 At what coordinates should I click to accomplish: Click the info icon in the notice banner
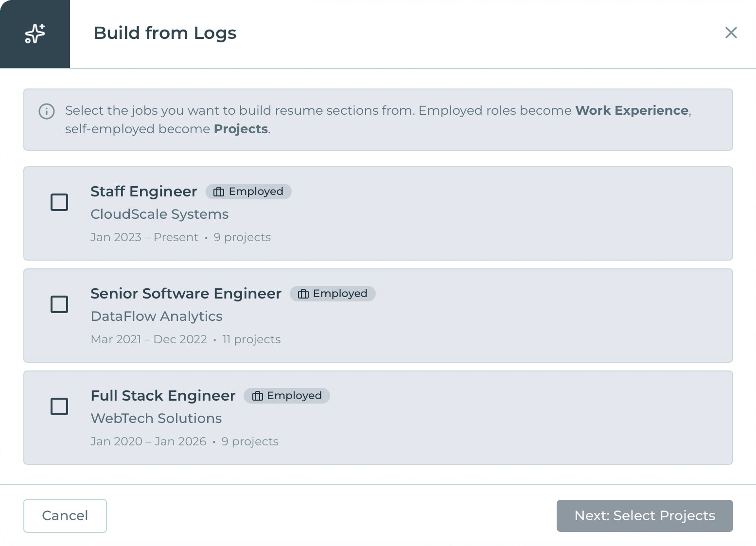coord(46,112)
